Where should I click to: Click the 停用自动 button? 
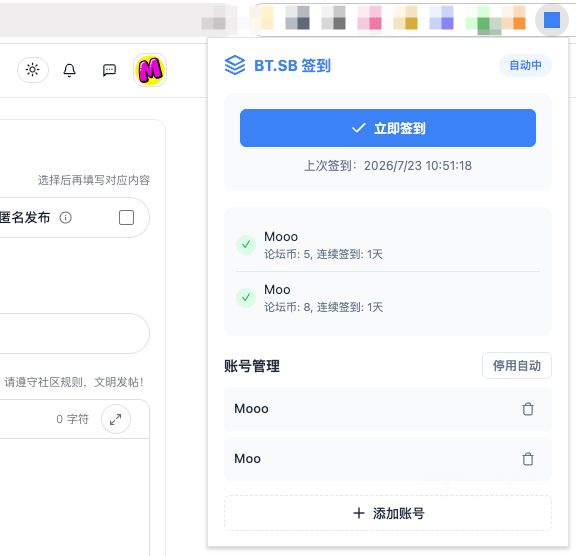click(516, 365)
